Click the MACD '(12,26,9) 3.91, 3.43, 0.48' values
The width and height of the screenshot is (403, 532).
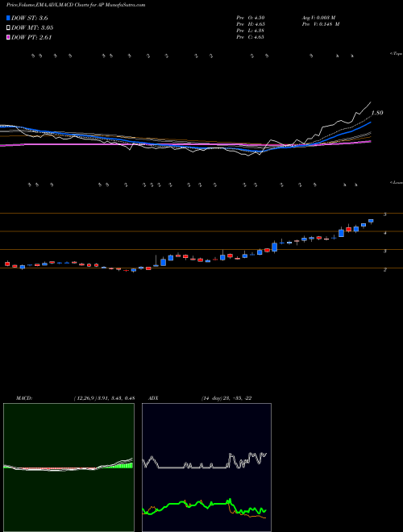104,398
